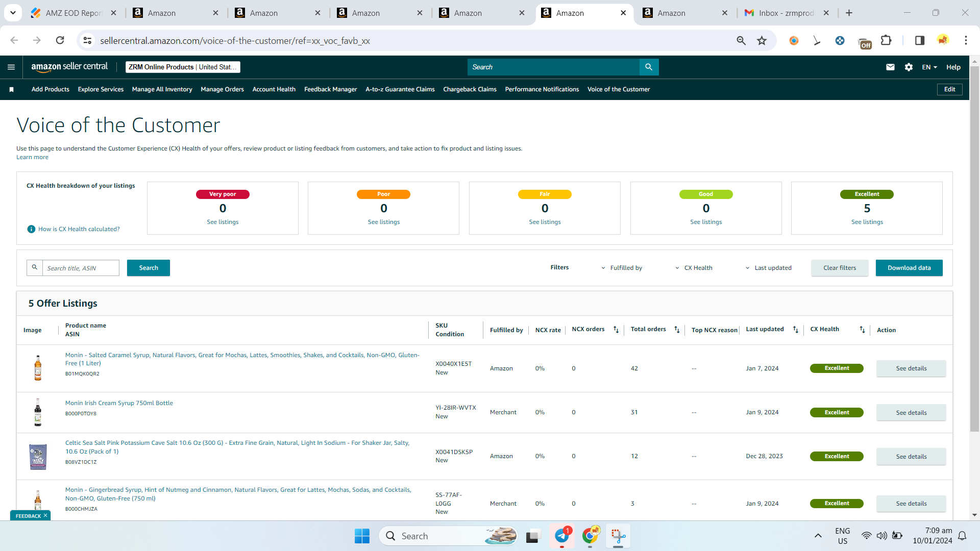980x551 pixels.
Task: Open See listings under Very poor
Action: 223,222
